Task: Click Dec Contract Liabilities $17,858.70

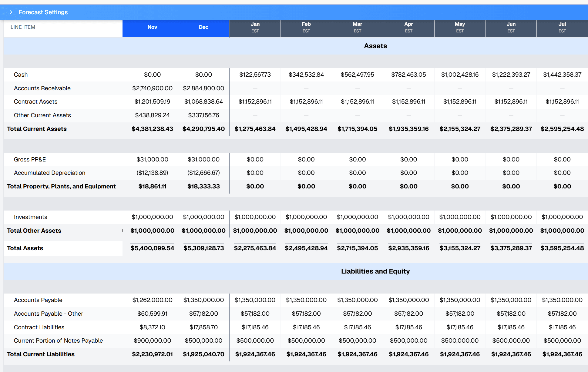Action: [x=203, y=327]
